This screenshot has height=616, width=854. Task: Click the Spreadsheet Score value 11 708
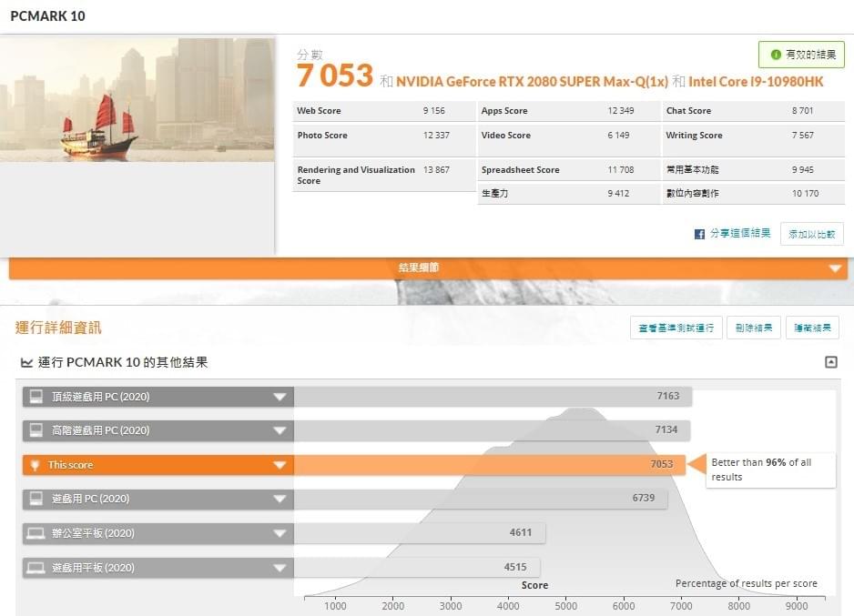621,170
